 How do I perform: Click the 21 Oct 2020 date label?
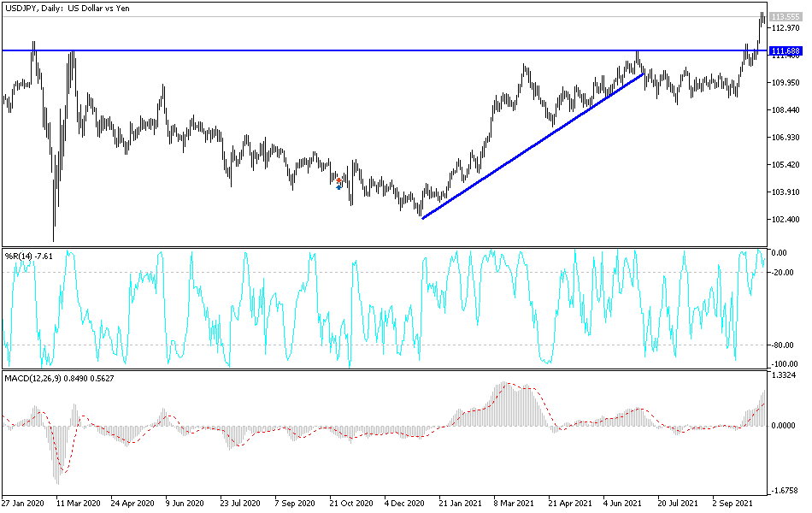(351, 503)
